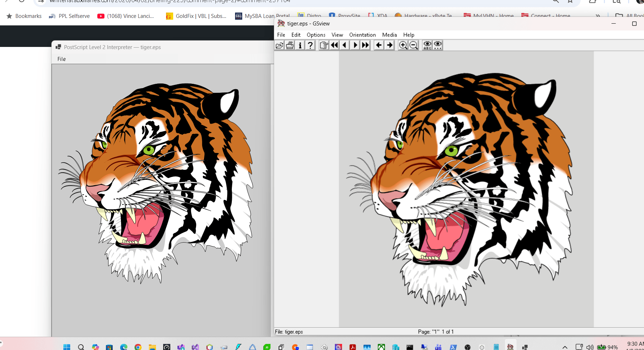Image resolution: width=644 pixels, height=350 pixels.
Task: Open file info via the 'i' icon
Action: pyautogui.click(x=300, y=45)
